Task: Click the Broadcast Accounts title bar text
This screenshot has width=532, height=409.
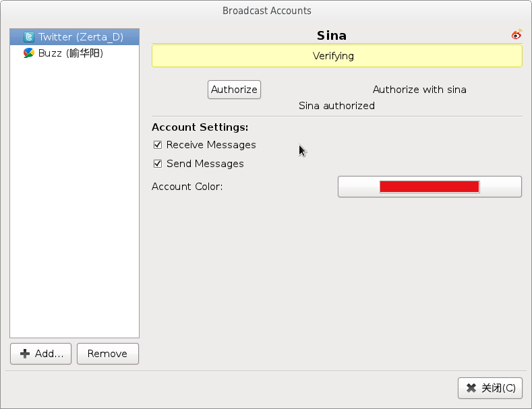Action: point(267,11)
